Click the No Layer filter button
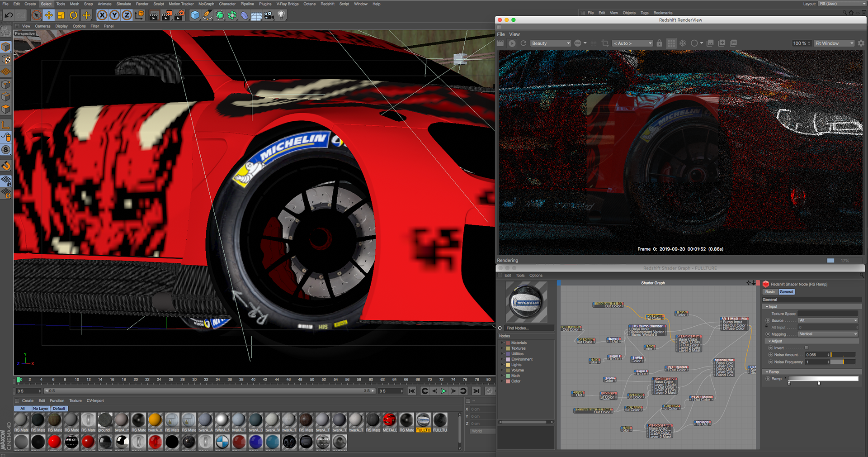868x457 pixels. coord(40,409)
